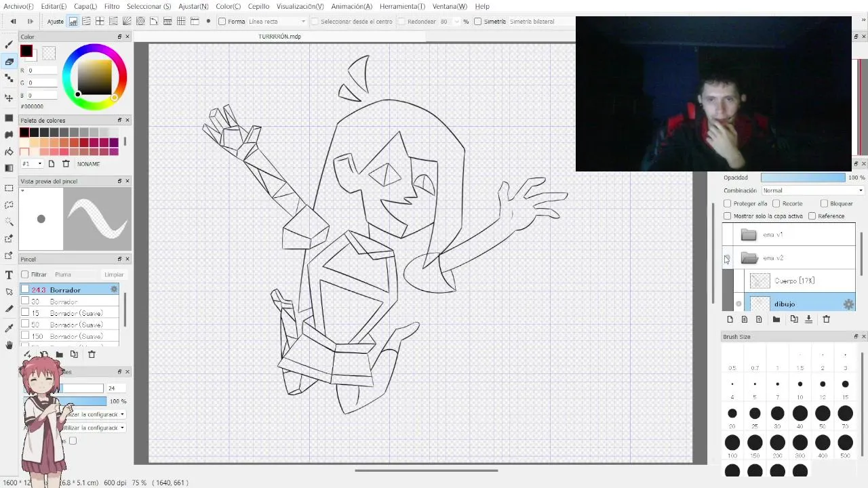Check the Reference option
The image size is (868, 488).
[x=812, y=216]
